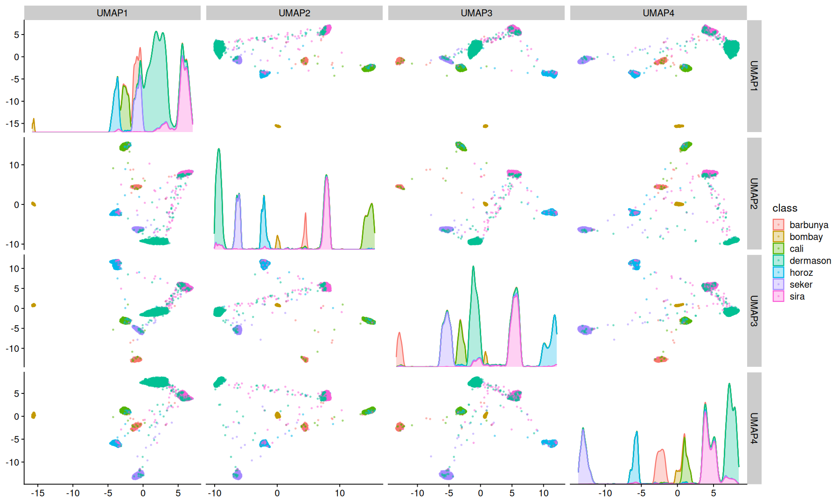Click the "class" legend title
This screenshot has height=504, width=840.
point(784,208)
